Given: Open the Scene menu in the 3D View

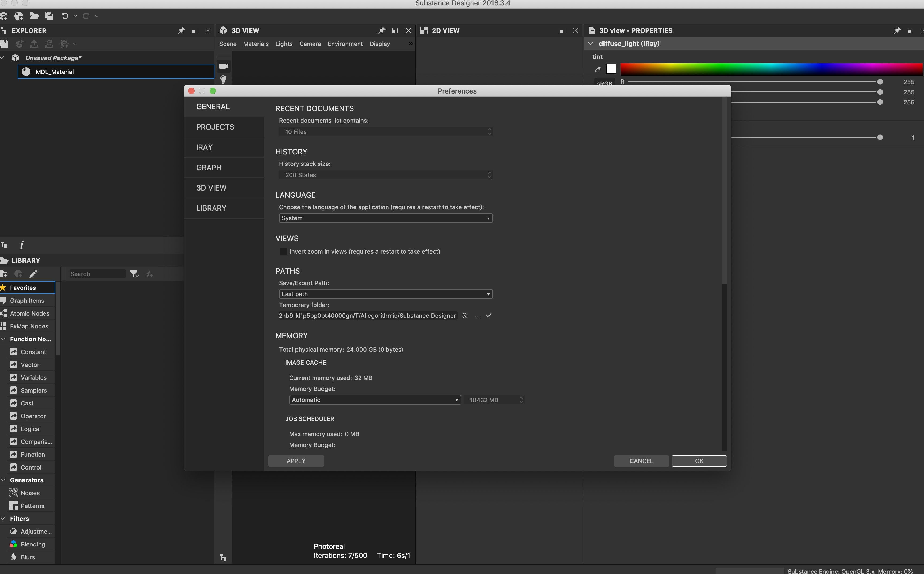Looking at the screenshot, I should pyautogui.click(x=228, y=44).
